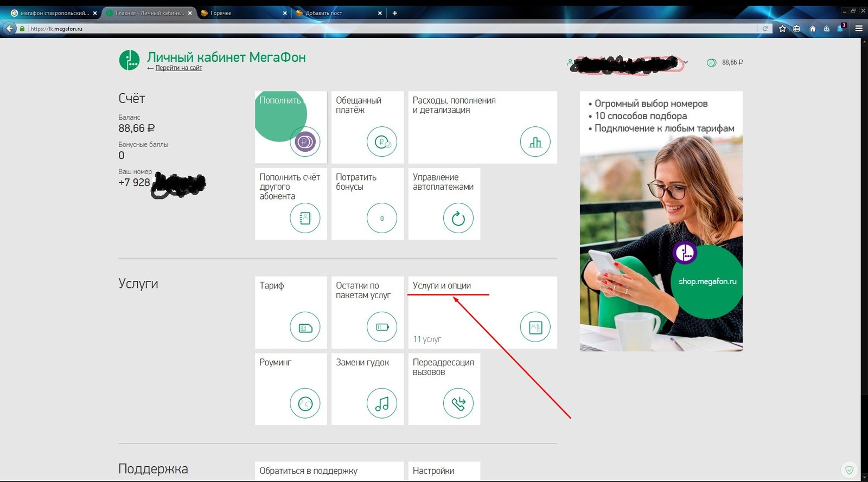Image resolution: width=868 pixels, height=482 pixels.
Task: Follow the Перейти на сайт link
Action: click(178, 68)
